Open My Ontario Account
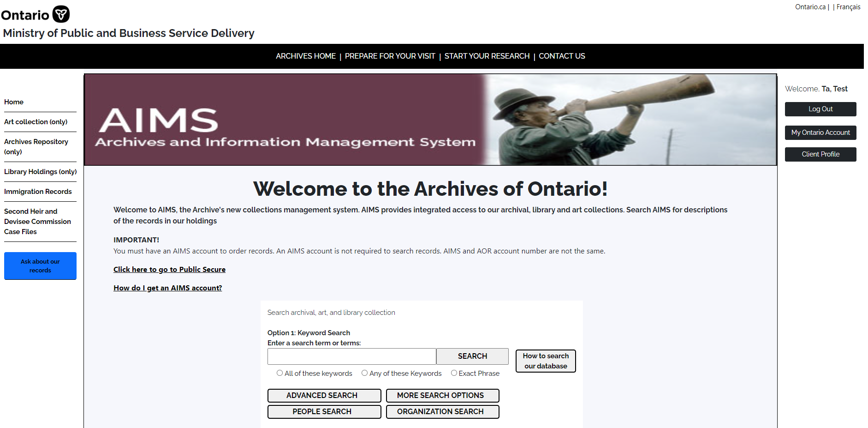The image size is (868, 428). 820,133
